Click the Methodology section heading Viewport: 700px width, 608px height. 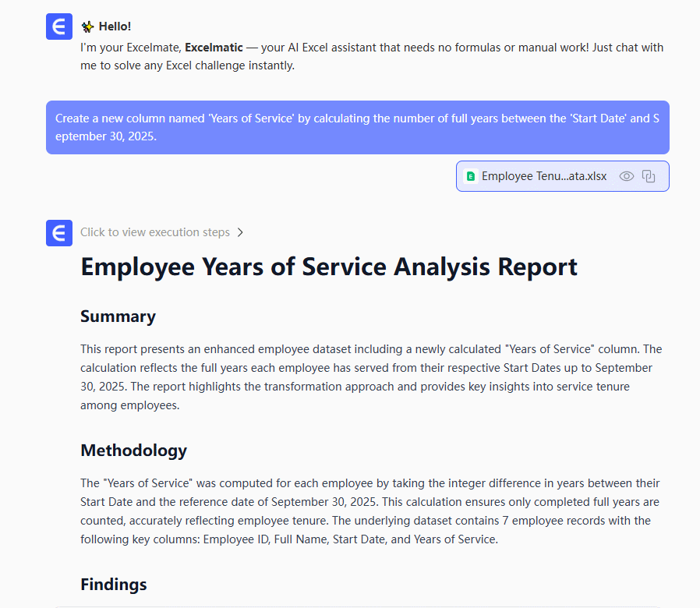[x=133, y=451]
